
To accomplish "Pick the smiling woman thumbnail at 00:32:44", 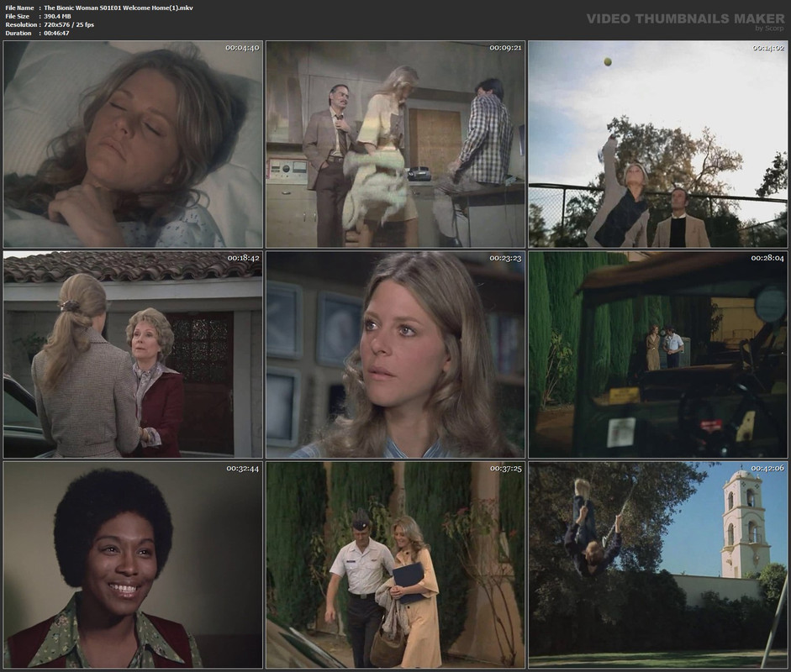I will tap(133, 565).
